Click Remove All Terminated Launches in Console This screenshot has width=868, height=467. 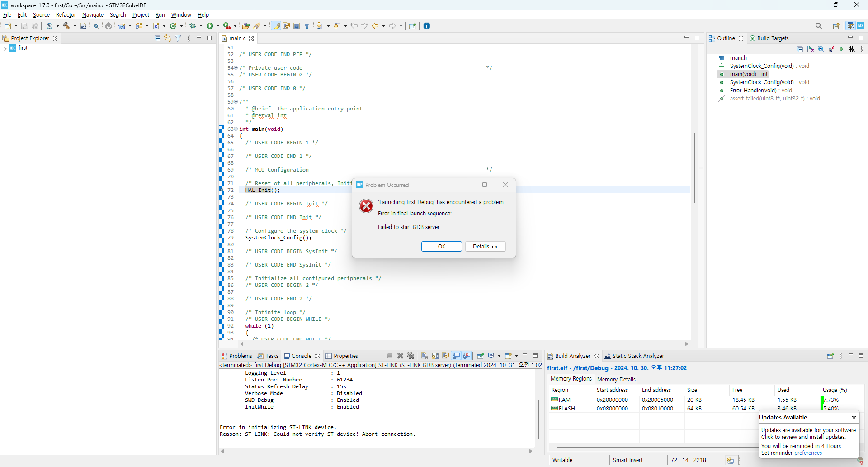point(410,356)
